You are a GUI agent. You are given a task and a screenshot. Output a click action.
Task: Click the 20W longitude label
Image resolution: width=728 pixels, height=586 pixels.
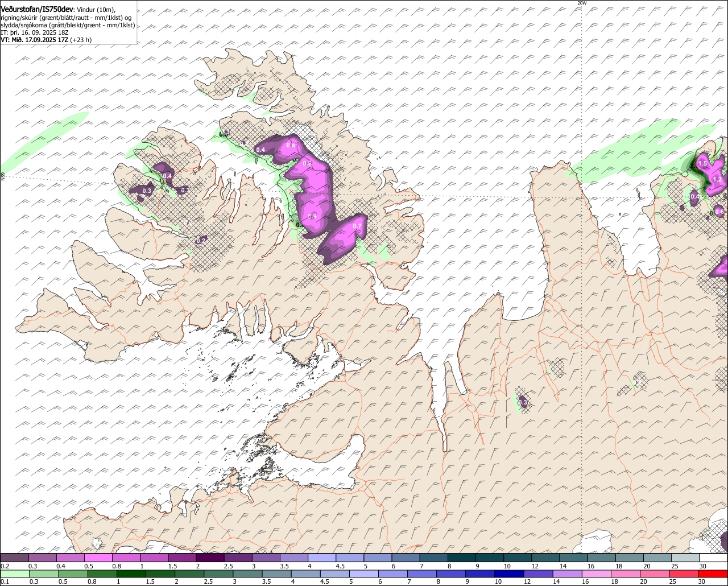click(x=581, y=3)
